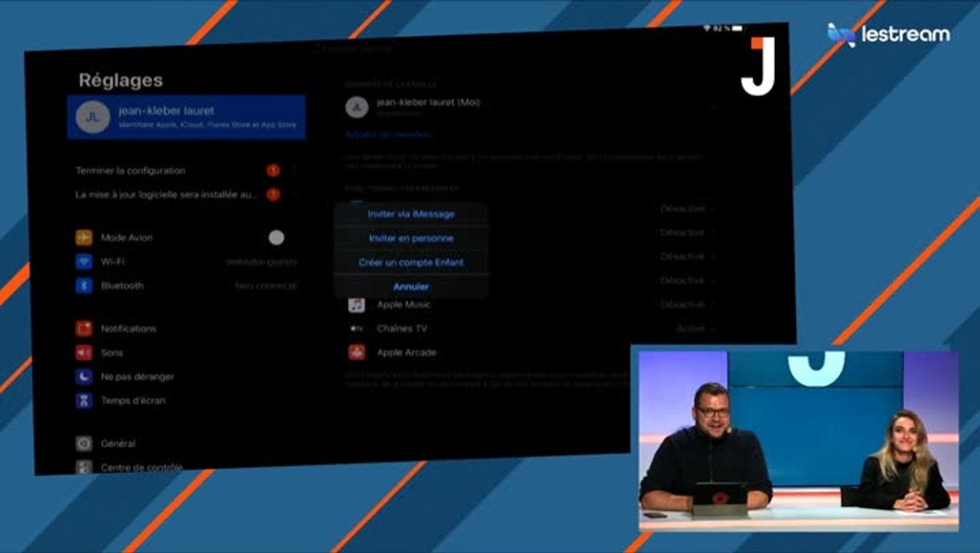Click the Apple Music app icon
Screen dimensions: 980x553
click(x=356, y=305)
